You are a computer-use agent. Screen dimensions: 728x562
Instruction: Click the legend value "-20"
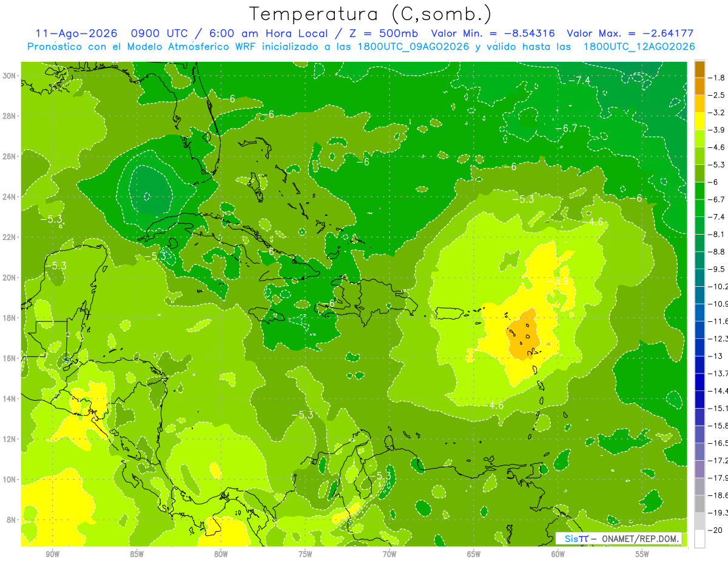pyautogui.click(x=716, y=530)
